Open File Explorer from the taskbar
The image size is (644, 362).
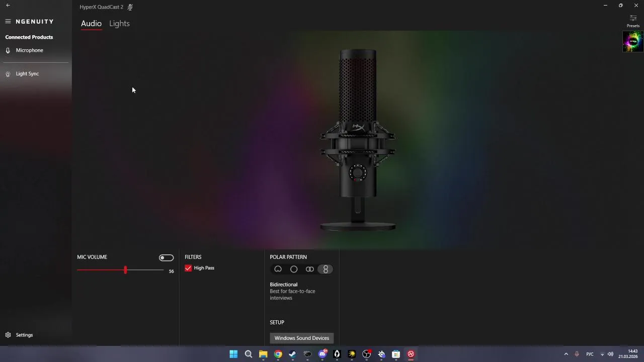click(x=263, y=354)
